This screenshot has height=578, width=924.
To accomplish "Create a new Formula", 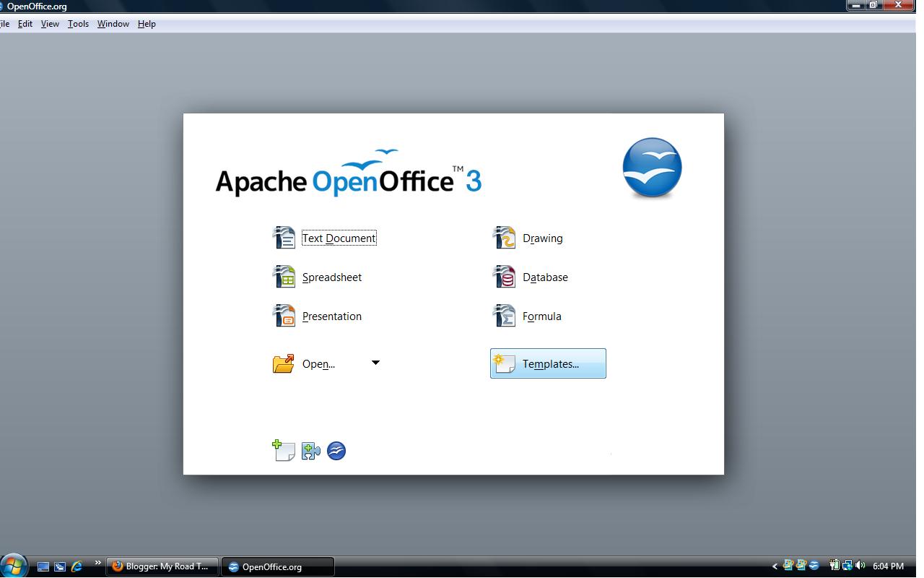I will coord(527,316).
